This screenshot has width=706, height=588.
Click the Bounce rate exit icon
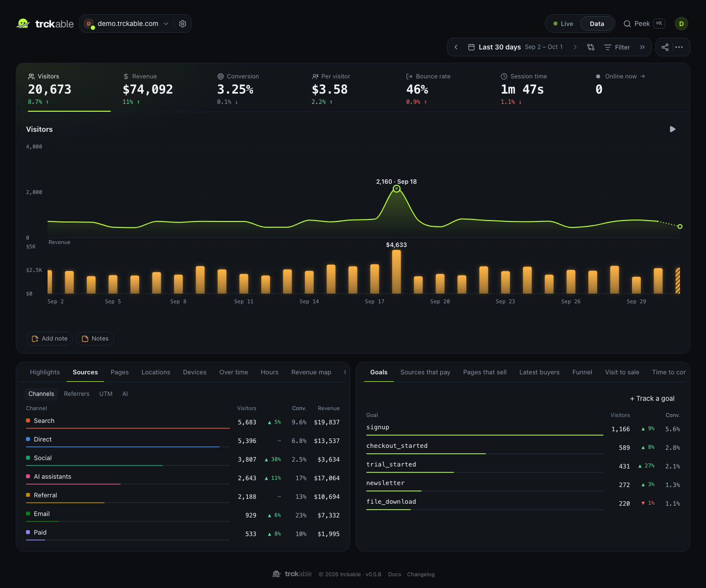coord(409,76)
